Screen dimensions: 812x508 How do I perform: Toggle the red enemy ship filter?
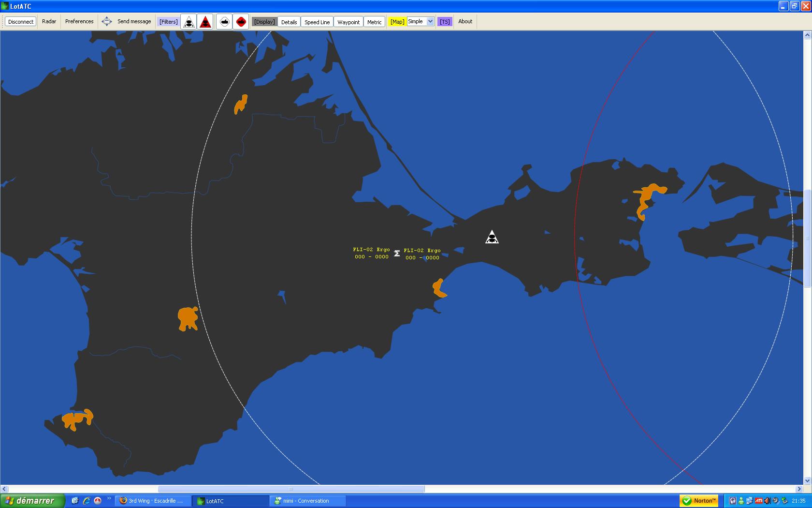tap(241, 22)
